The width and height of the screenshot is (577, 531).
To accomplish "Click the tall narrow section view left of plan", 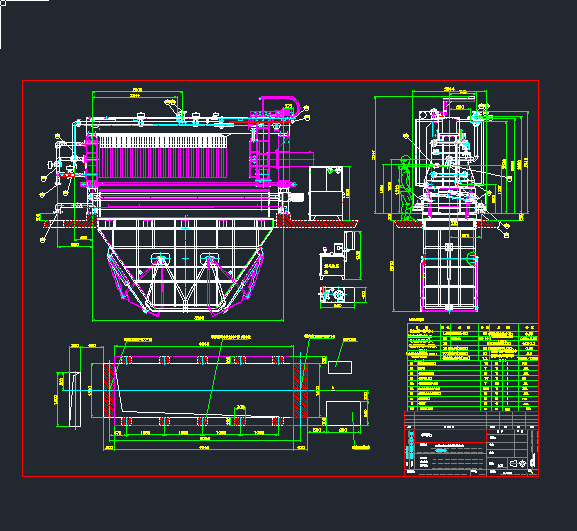I will click(75, 399).
